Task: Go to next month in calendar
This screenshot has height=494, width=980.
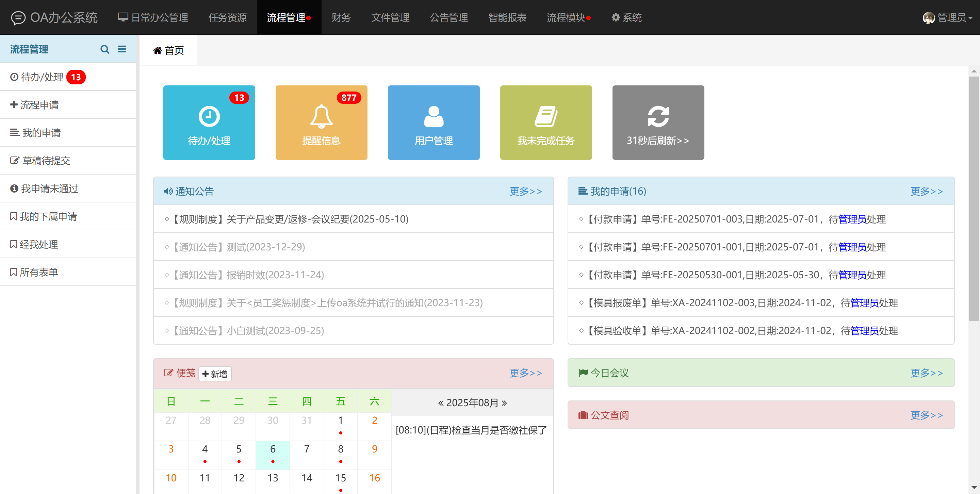Action: [x=504, y=403]
